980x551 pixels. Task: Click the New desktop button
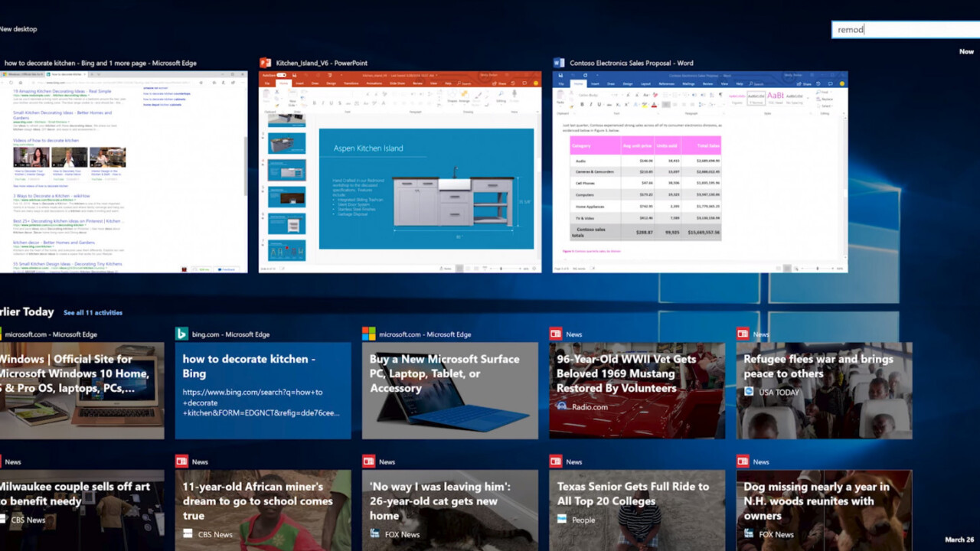pyautogui.click(x=18, y=29)
